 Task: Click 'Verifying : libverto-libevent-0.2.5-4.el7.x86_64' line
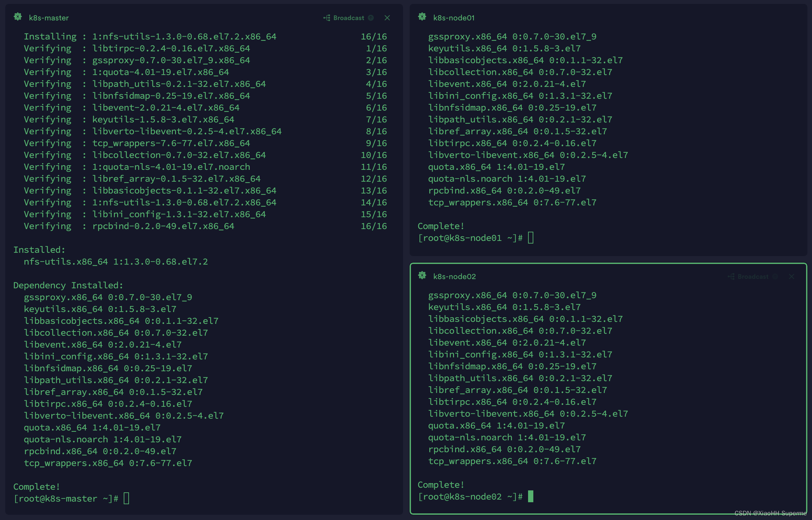(205, 131)
